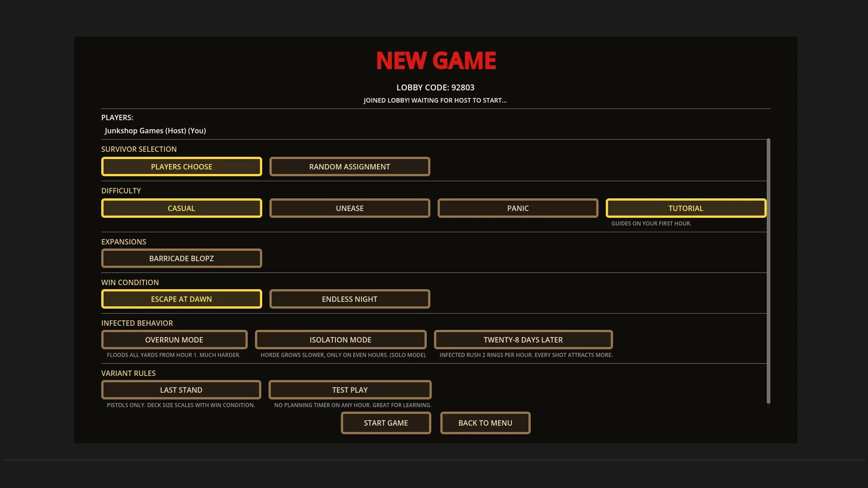Screen dimensions: 868x488
Task: Click the 'Guides on your first hour' description
Action: (651, 224)
